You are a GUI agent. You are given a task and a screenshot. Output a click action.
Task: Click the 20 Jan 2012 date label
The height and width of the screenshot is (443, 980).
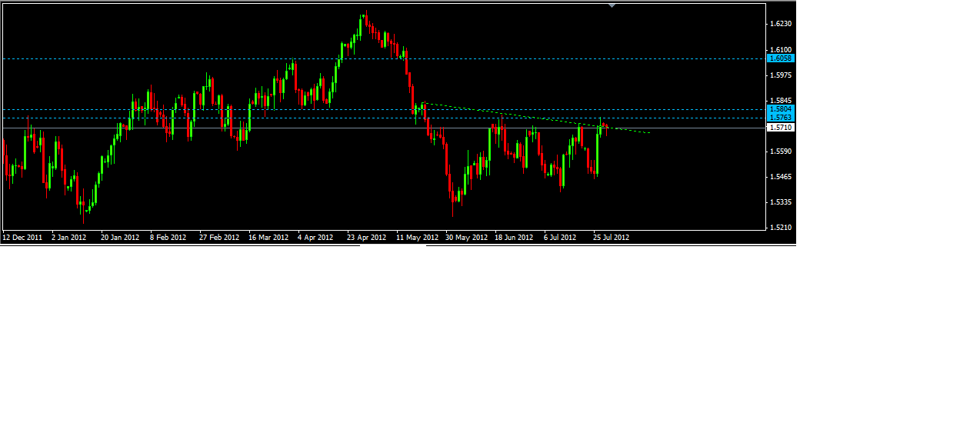click(x=120, y=238)
